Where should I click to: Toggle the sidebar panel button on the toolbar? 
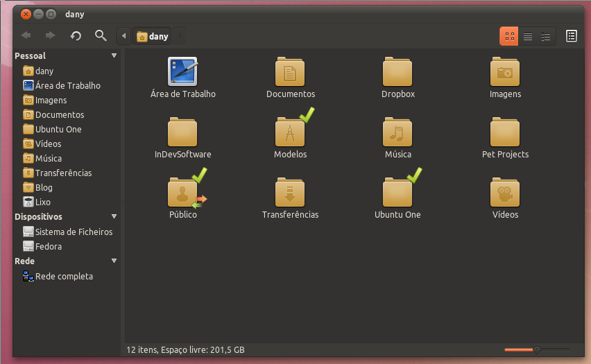click(572, 36)
